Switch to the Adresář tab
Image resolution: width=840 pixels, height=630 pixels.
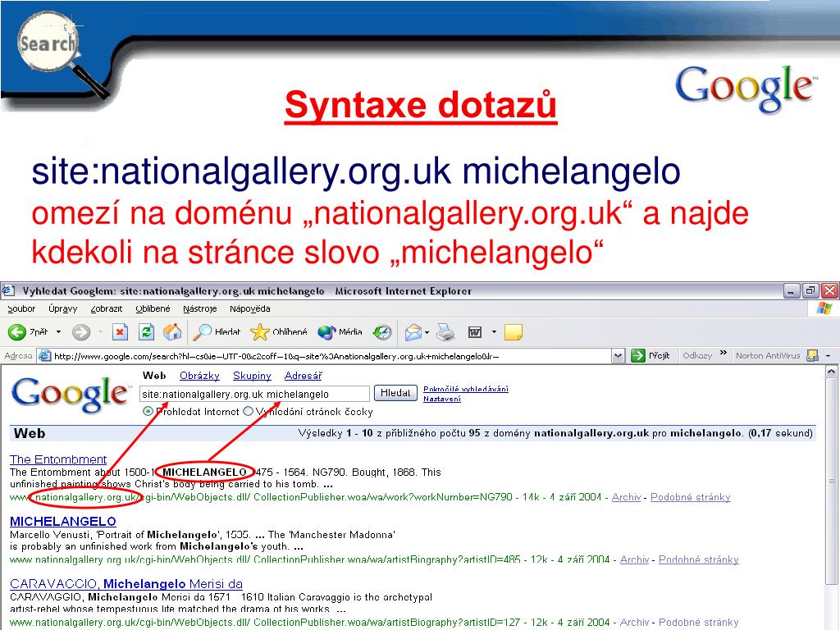click(304, 376)
